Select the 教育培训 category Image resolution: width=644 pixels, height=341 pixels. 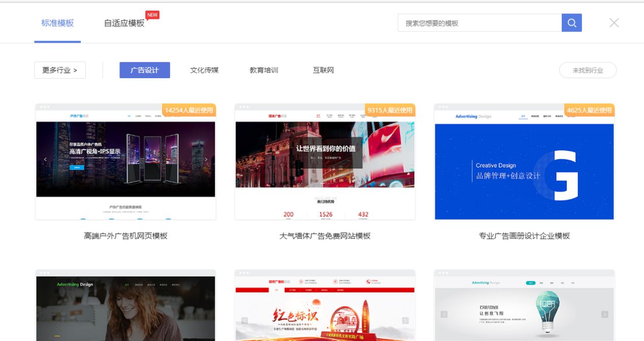(x=264, y=70)
